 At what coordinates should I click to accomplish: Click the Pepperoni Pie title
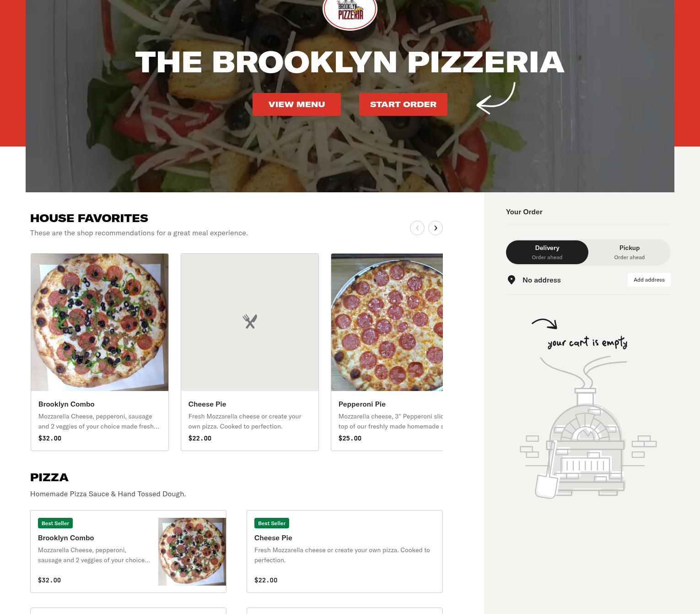362,404
